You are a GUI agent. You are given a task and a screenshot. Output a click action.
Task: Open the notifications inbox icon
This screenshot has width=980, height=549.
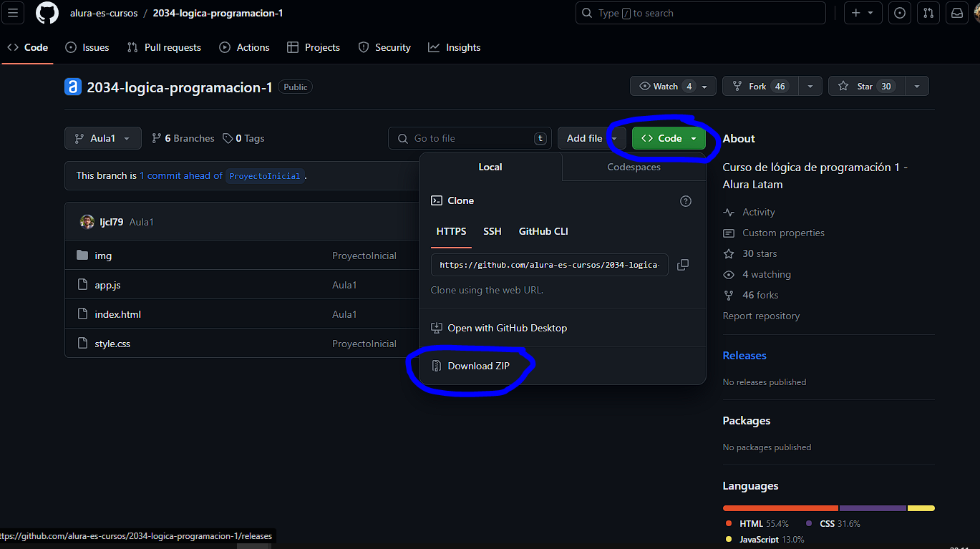957,13
